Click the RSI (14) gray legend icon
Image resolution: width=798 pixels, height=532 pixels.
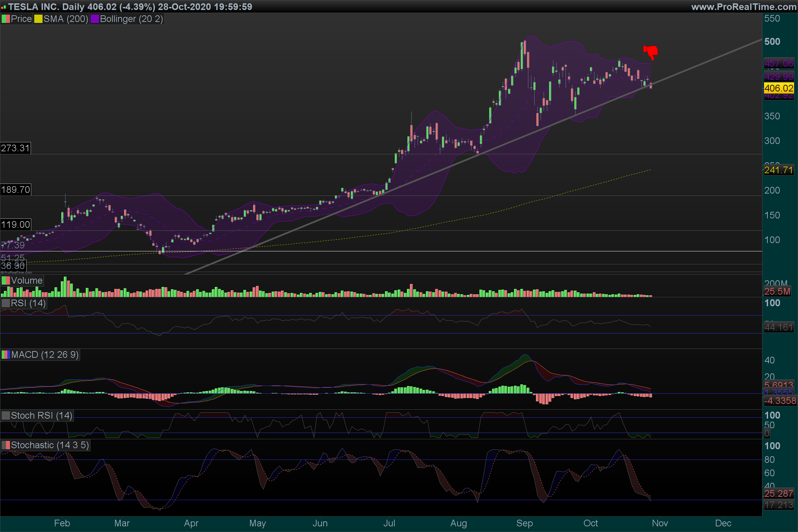[6, 303]
